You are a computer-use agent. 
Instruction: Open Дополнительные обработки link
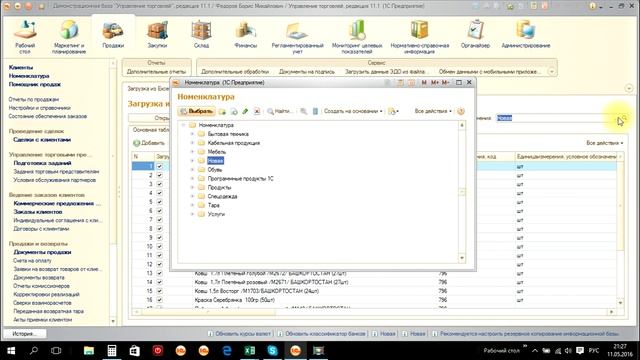pyautogui.click(x=235, y=71)
